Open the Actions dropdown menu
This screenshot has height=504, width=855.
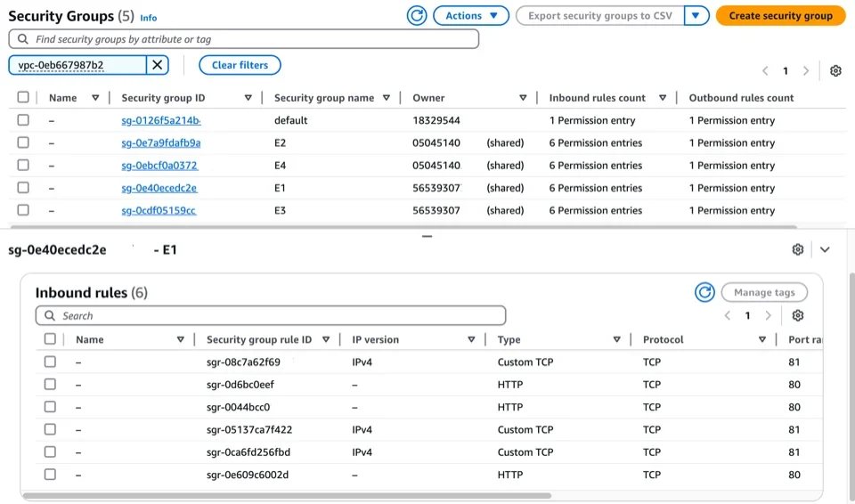tap(470, 15)
